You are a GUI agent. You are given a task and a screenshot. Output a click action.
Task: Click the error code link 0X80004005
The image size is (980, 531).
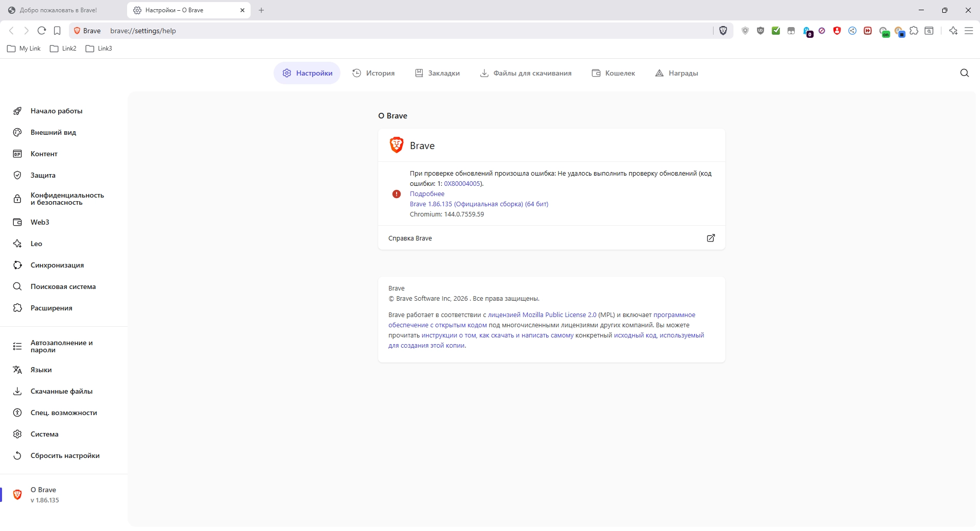coord(462,184)
